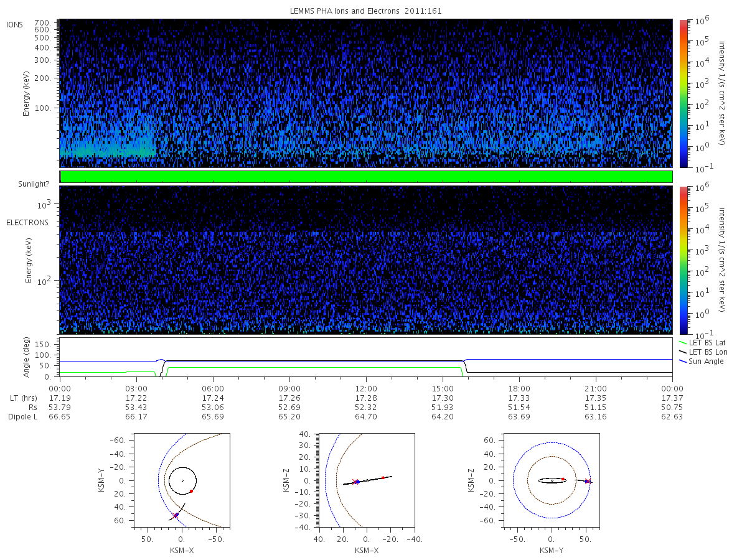Click the red triangle in KSM-Y/KSM-Z plot
Image resolution: width=747 pixels, height=560 pixels.
click(563, 478)
